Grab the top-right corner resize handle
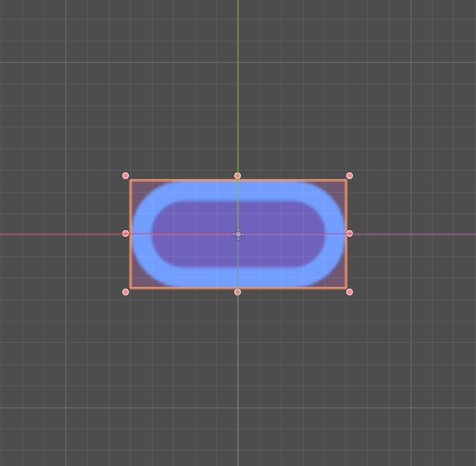Viewport: 476px width, 466px height. [x=350, y=176]
